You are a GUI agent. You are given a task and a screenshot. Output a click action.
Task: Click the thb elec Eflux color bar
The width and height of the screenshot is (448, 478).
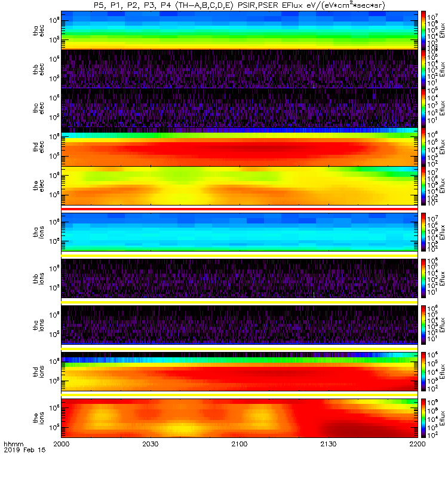(x=424, y=69)
